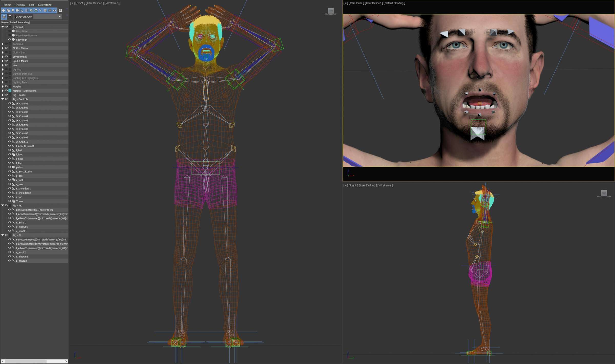Expand the Cloth - Casual layer
The height and width of the screenshot is (364, 615).
[3, 48]
